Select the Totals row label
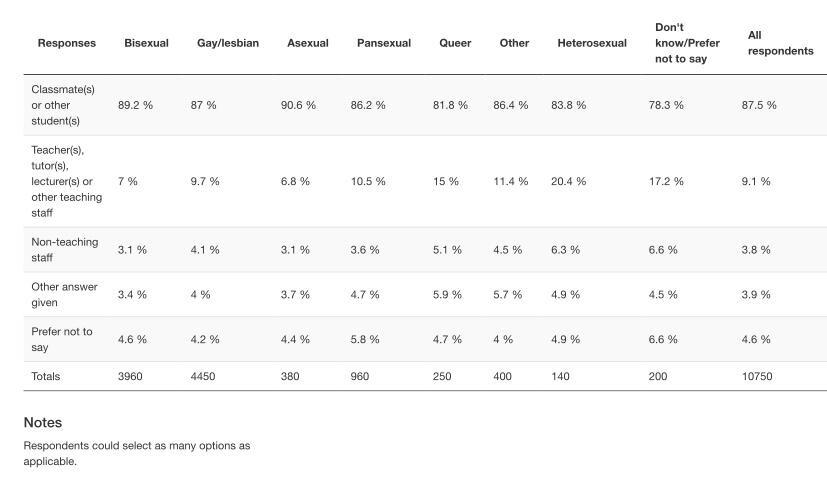 [x=46, y=376]
